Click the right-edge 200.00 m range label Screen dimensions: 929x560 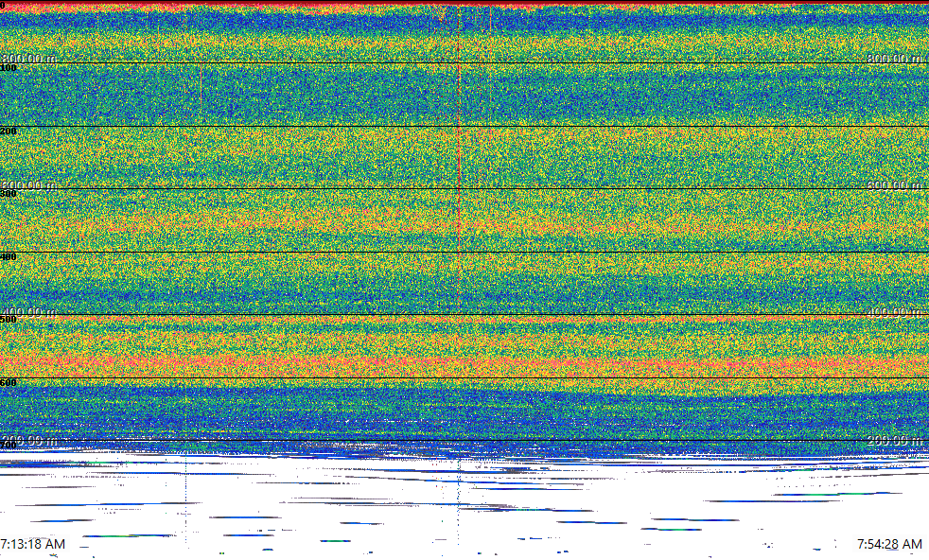[x=895, y=440]
